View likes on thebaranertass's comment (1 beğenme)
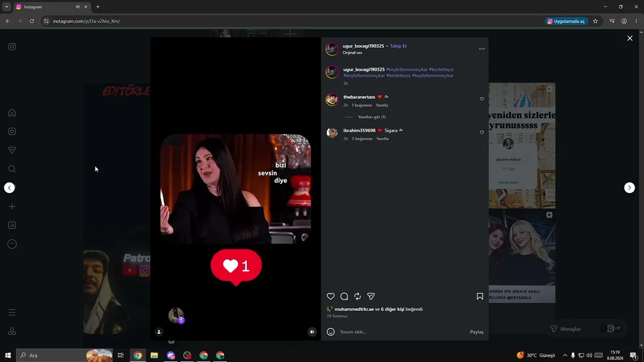The height and width of the screenshot is (362, 644). tap(362, 106)
